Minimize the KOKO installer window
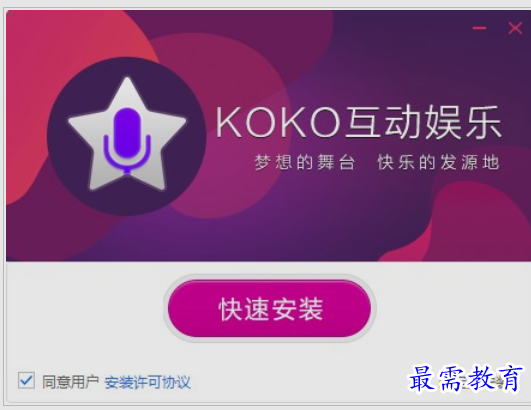The image size is (531, 410). point(479,28)
